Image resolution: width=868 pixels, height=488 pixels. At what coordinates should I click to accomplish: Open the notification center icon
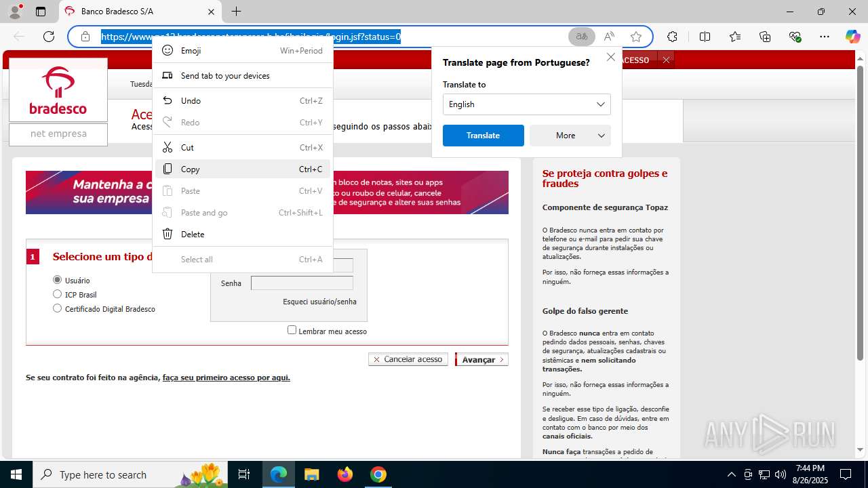[x=846, y=474]
